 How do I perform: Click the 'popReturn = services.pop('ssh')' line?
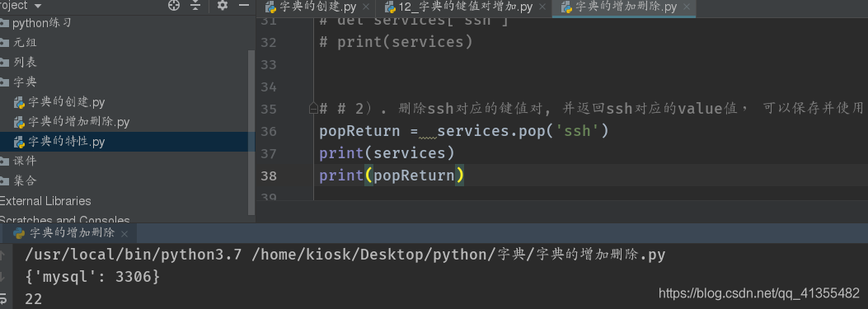[464, 131]
